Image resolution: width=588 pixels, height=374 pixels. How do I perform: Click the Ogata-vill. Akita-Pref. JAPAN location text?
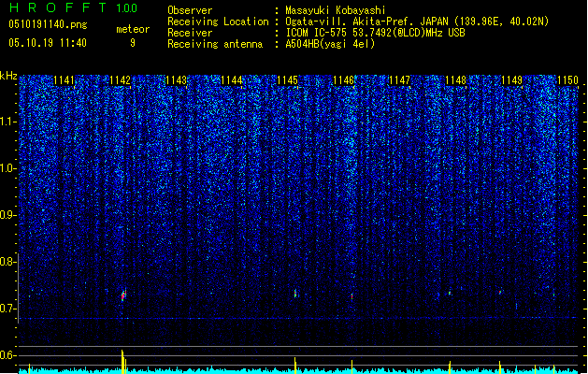click(x=417, y=22)
